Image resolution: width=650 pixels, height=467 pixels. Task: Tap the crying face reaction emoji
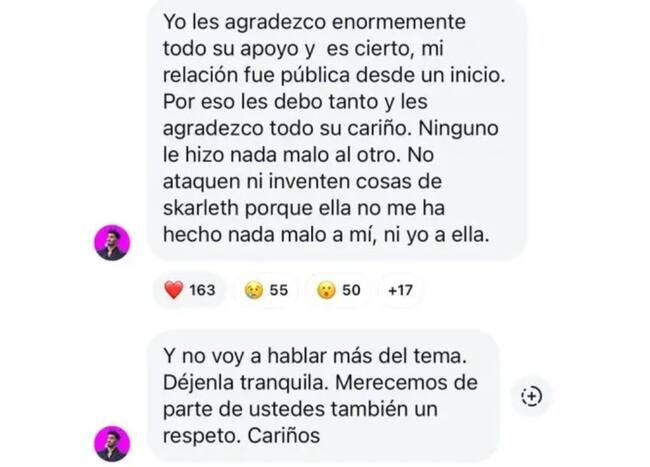click(x=254, y=290)
